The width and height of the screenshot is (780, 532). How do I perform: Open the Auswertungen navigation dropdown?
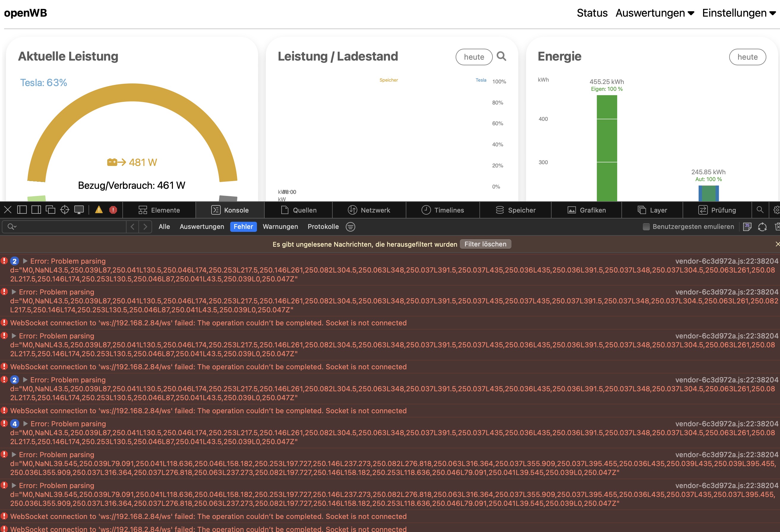[654, 13]
